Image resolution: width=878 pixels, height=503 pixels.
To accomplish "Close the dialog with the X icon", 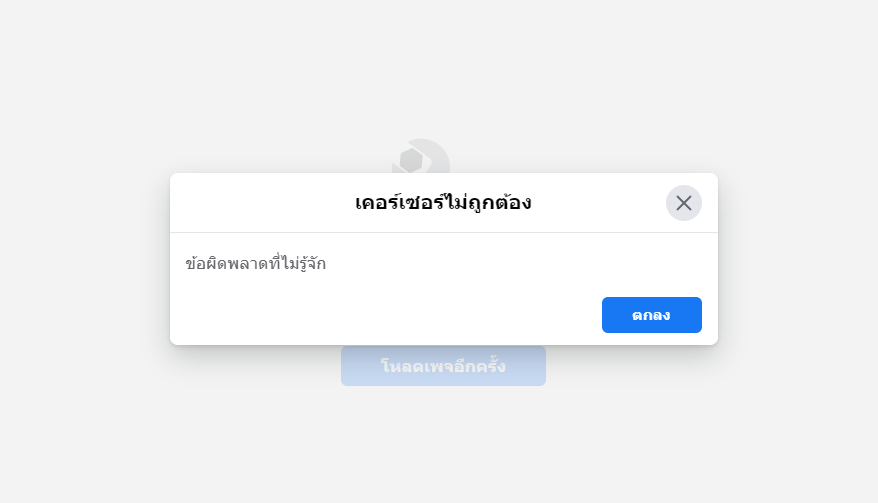I will 683,203.
